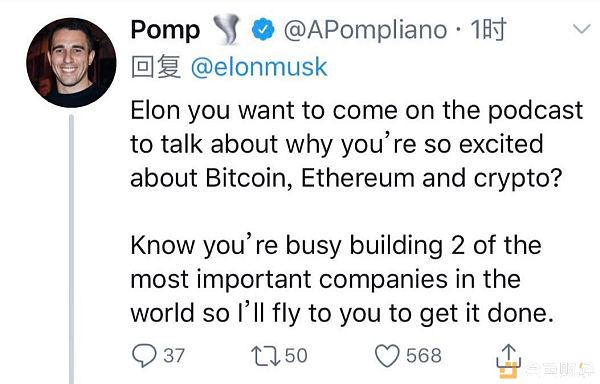The image size is (600, 384).
Task: Click paragraph starting with Know you're busy
Action: [x=342, y=280]
